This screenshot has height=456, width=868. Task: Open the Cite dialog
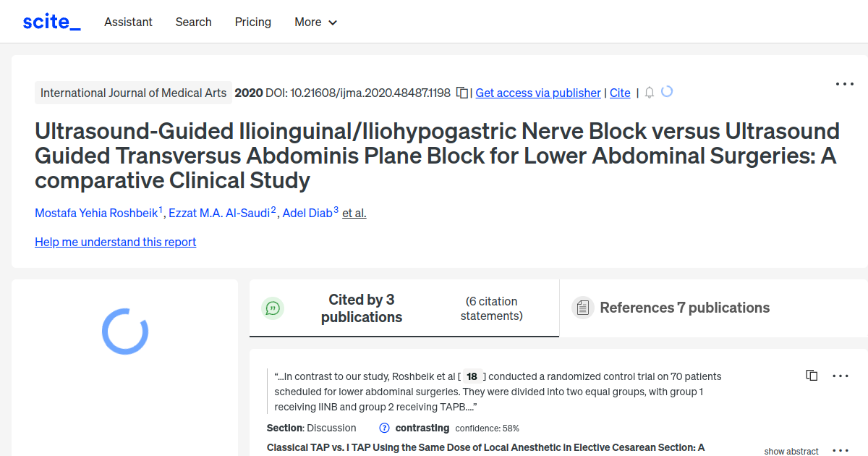coord(620,93)
